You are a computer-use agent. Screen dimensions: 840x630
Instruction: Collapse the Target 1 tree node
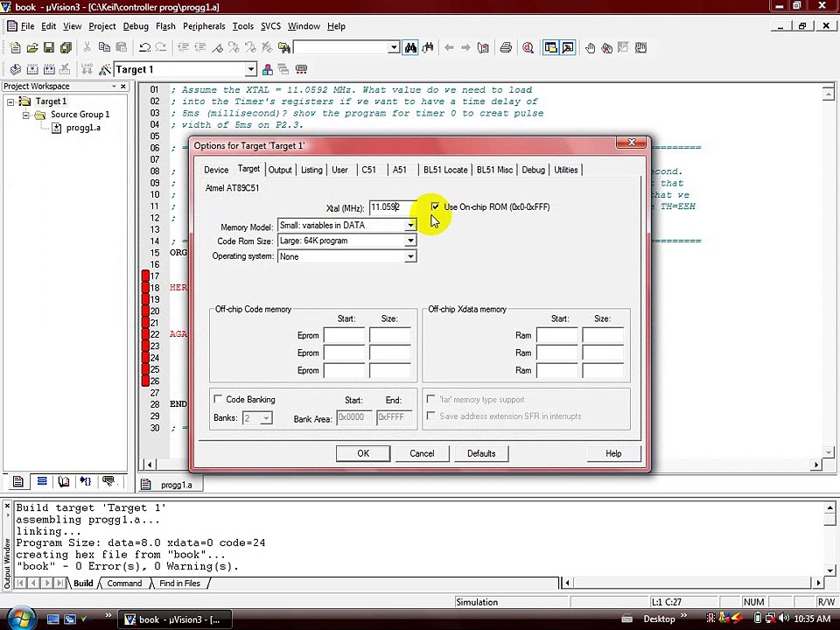coord(10,101)
